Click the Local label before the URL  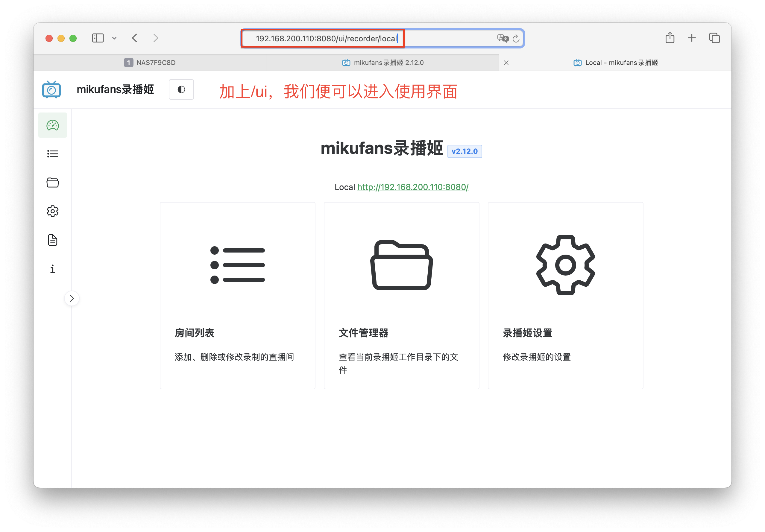pyautogui.click(x=345, y=187)
